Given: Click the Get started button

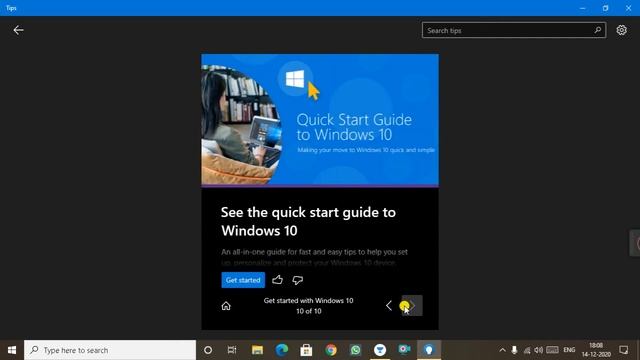Looking at the screenshot, I should 243,280.
